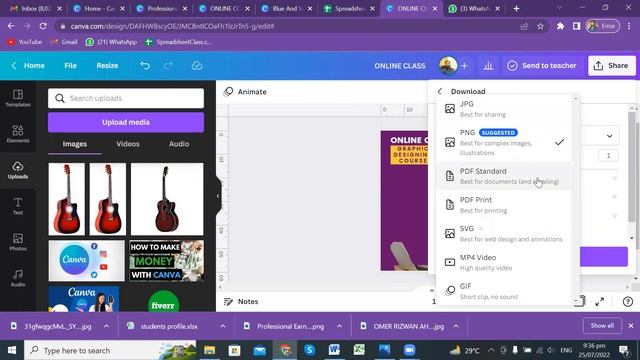Open the YouTube bookmark
Viewport: 640px width, 360px height.
tap(24, 42)
